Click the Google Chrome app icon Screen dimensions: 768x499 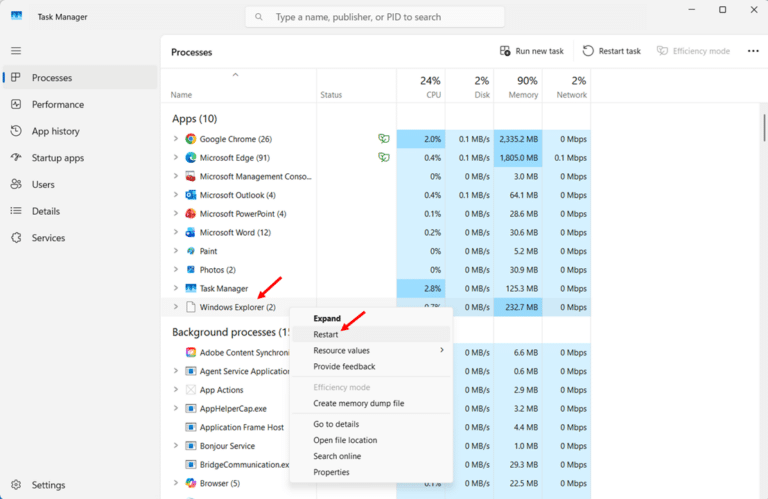click(191, 139)
